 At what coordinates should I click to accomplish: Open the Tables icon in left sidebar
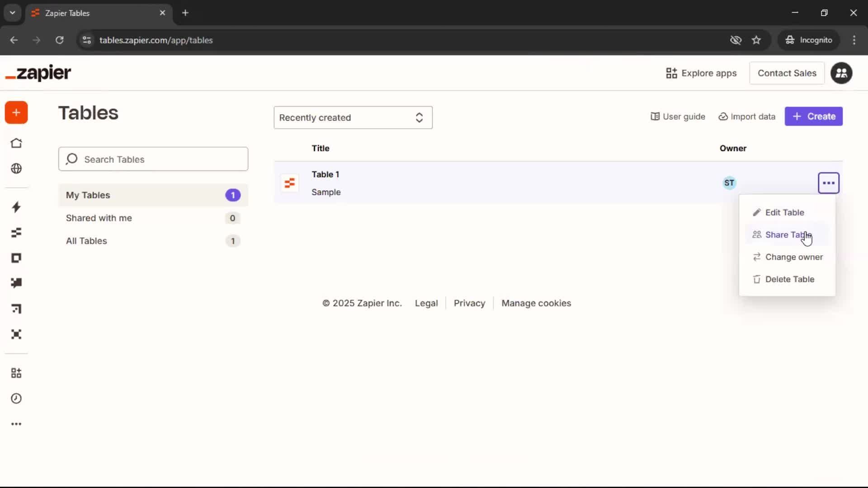pyautogui.click(x=16, y=233)
